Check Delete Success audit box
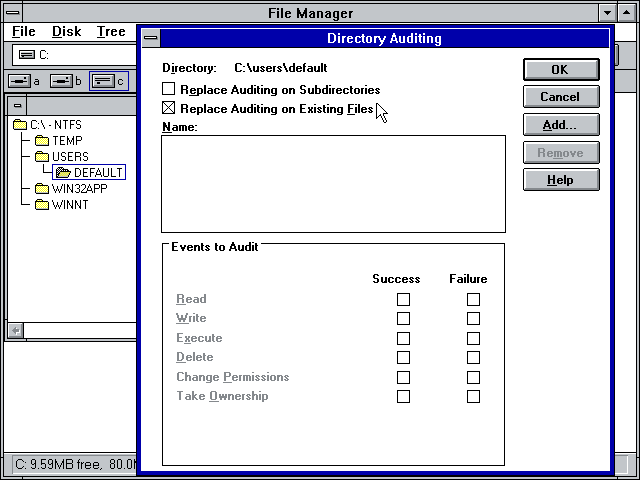The height and width of the screenshot is (480, 640). [x=403, y=358]
